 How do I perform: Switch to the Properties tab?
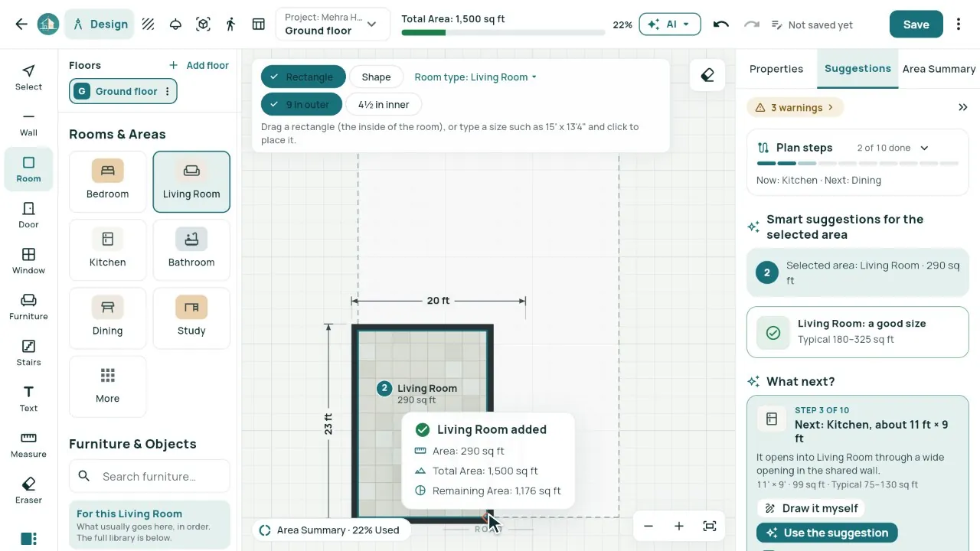tap(776, 69)
